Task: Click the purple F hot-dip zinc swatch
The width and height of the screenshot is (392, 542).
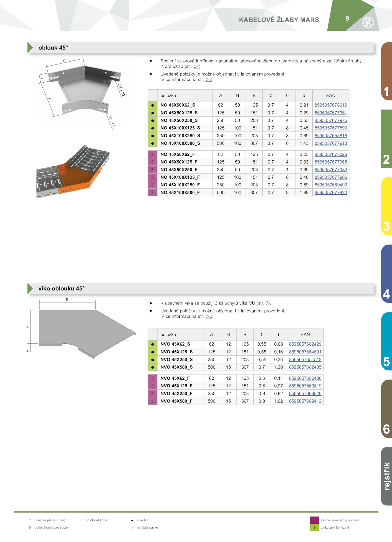Action: click(314, 520)
